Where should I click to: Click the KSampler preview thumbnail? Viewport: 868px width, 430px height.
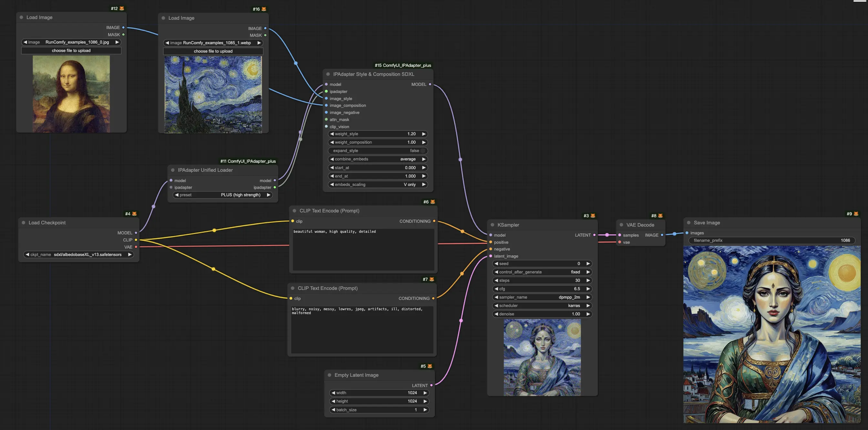click(x=542, y=357)
